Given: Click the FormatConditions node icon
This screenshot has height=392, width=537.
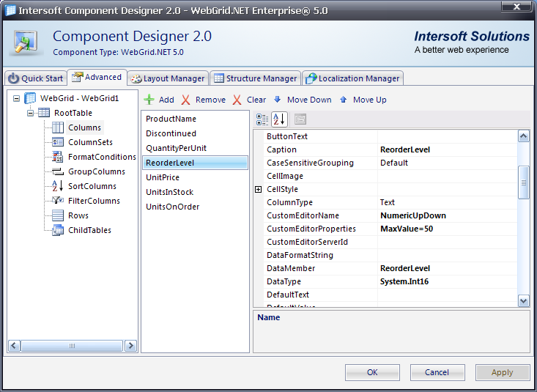Looking at the screenshot, I should pos(58,157).
